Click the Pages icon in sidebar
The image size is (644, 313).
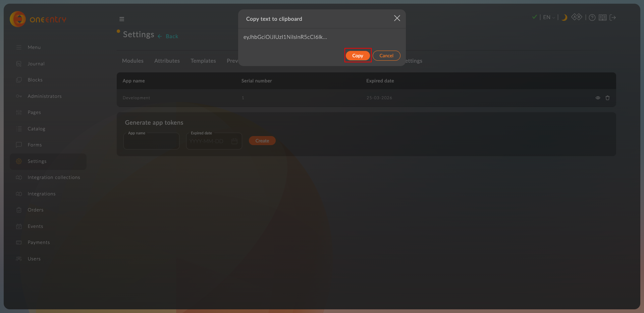tap(19, 112)
